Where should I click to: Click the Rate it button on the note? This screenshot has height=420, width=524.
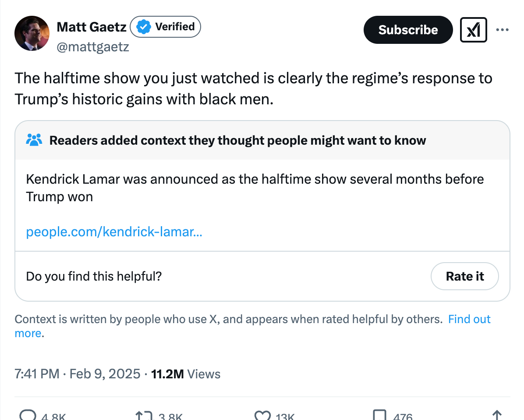pyautogui.click(x=464, y=276)
